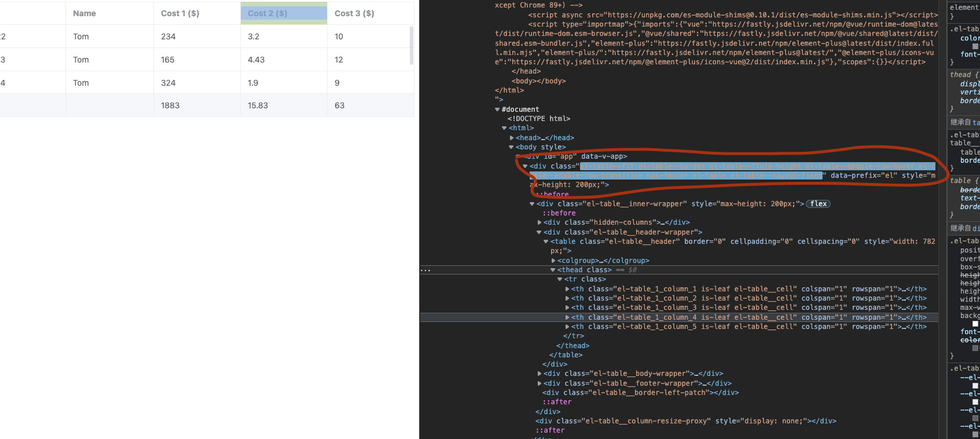The height and width of the screenshot is (439, 980).
Task: Open swatch under the struck-through color property
Action: [975, 348]
